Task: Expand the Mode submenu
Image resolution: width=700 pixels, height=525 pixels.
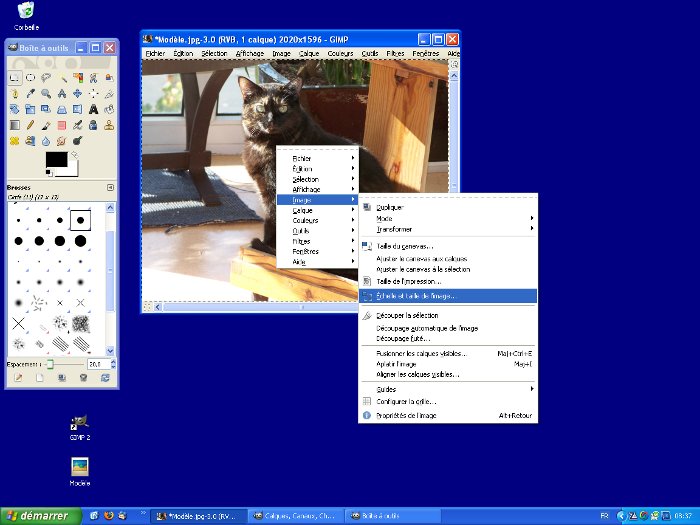Action: 448,218
